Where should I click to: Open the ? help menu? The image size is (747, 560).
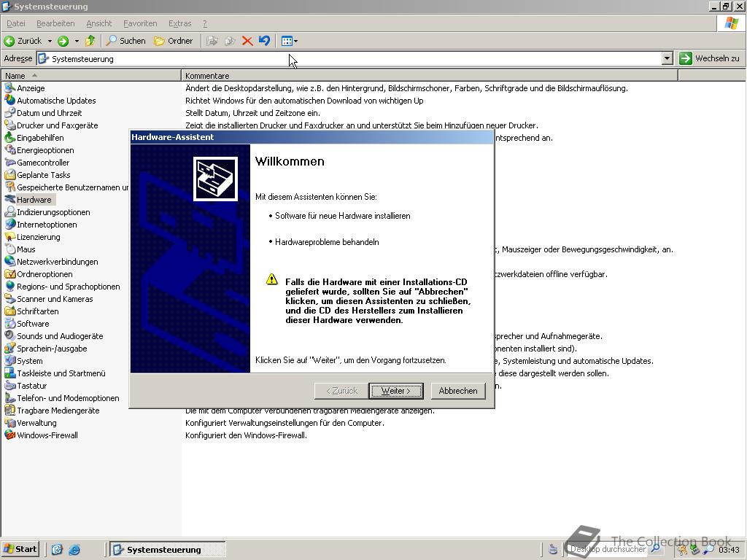click(205, 23)
